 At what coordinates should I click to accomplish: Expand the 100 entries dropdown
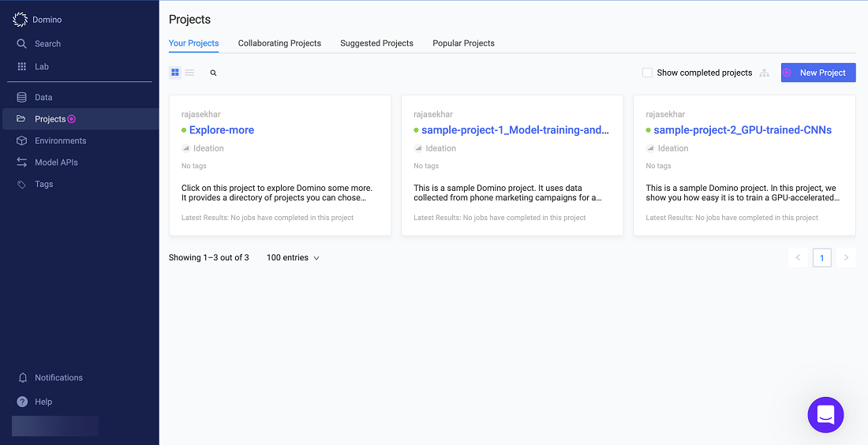[x=293, y=258]
